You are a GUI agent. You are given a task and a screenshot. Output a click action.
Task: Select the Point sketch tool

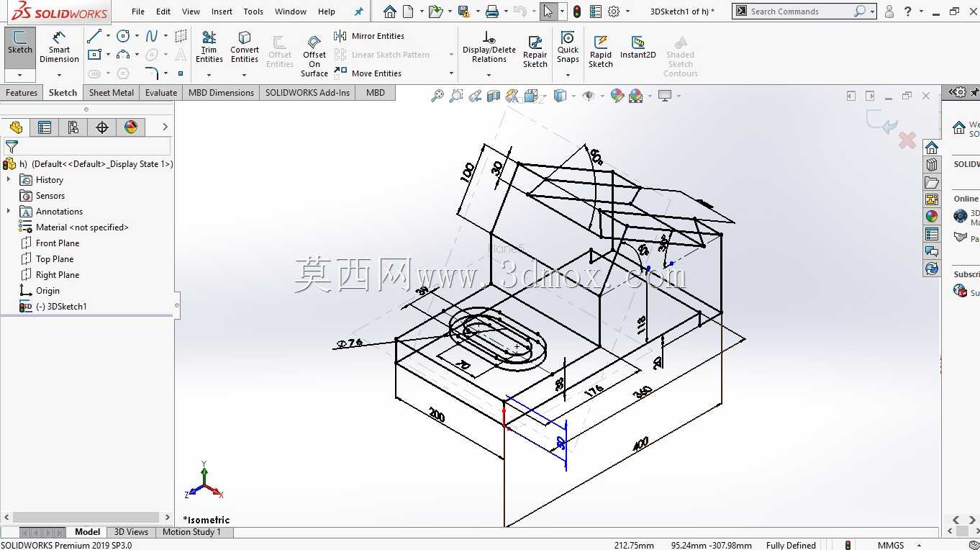181,73
